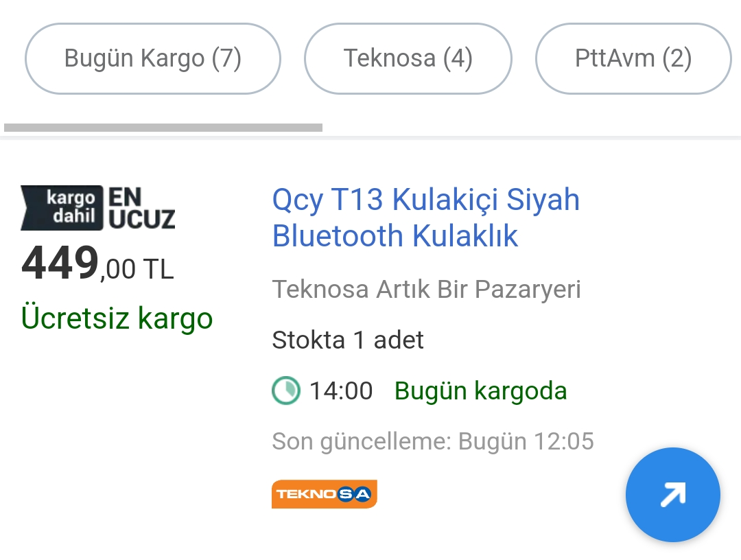Select the 449,00 TL price

97,264
